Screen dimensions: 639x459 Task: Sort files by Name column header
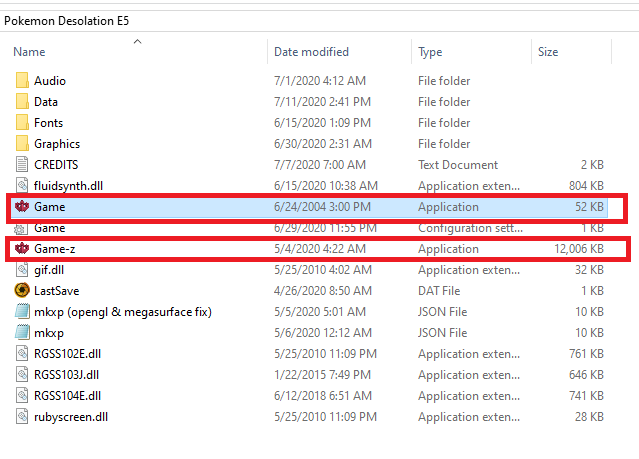pyautogui.click(x=30, y=52)
